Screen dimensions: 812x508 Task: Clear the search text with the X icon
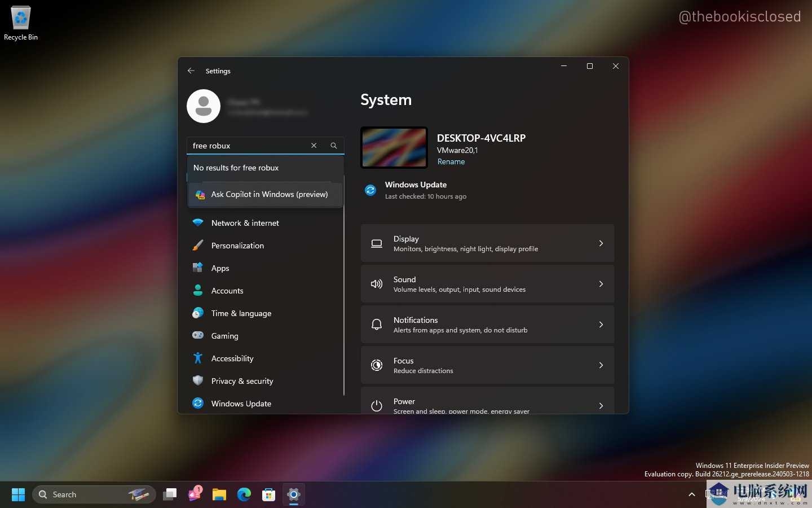(x=314, y=146)
